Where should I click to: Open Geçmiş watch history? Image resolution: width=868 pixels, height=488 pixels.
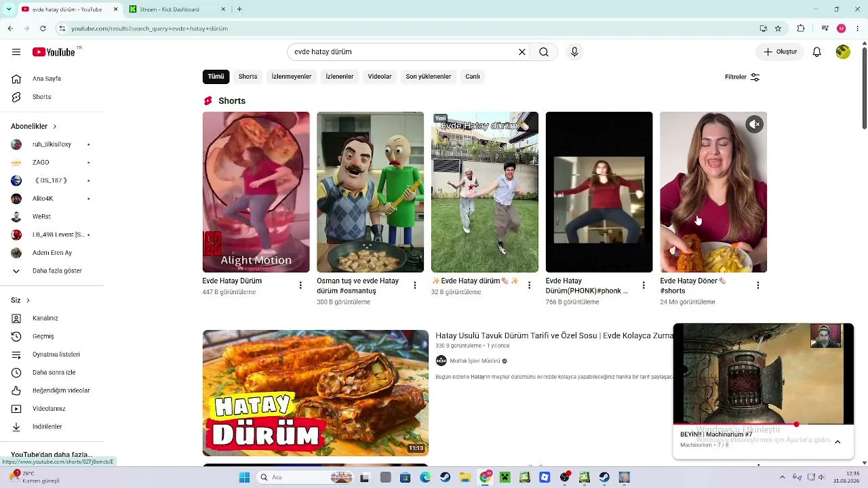[53, 336]
